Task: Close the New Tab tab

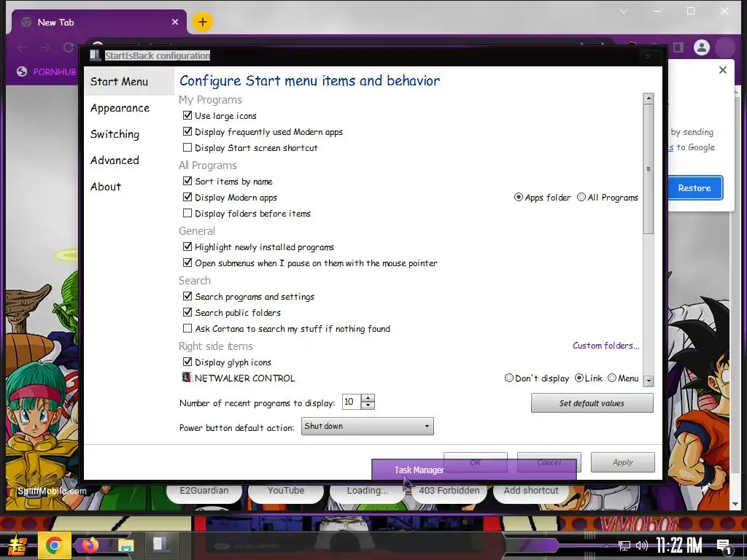Action: 175,22
